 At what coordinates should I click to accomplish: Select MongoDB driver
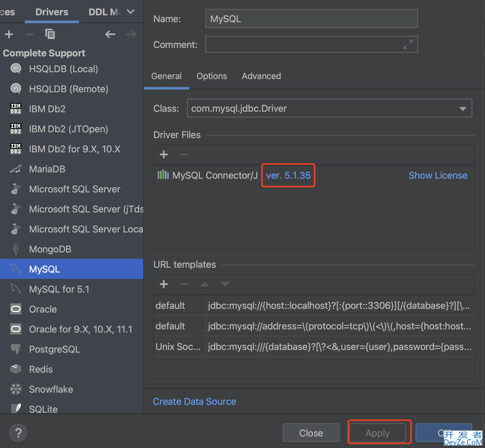click(x=72, y=249)
